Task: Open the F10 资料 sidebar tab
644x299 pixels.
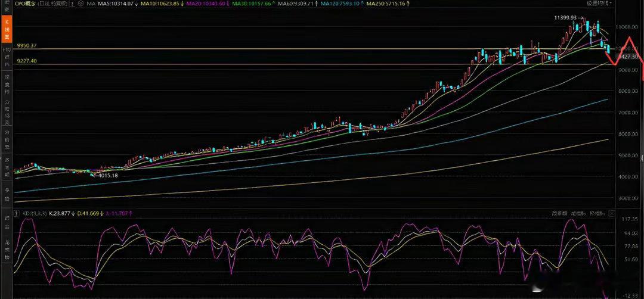Action: click(x=6, y=57)
